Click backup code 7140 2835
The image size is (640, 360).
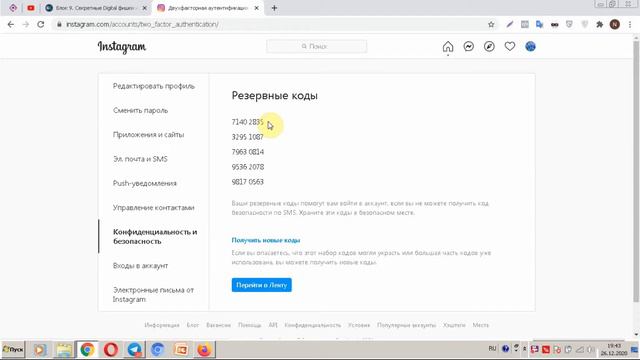[x=247, y=122]
